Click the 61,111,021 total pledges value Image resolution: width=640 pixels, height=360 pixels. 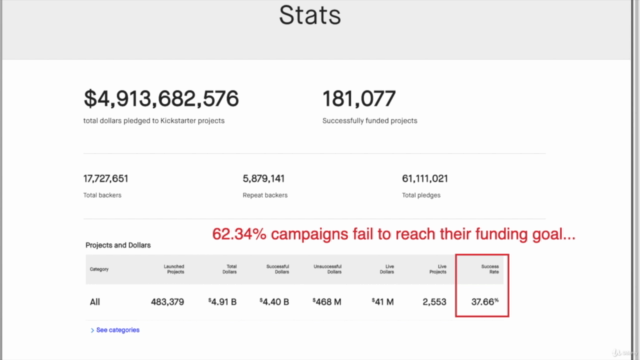pyautogui.click(x=425, y=178)
